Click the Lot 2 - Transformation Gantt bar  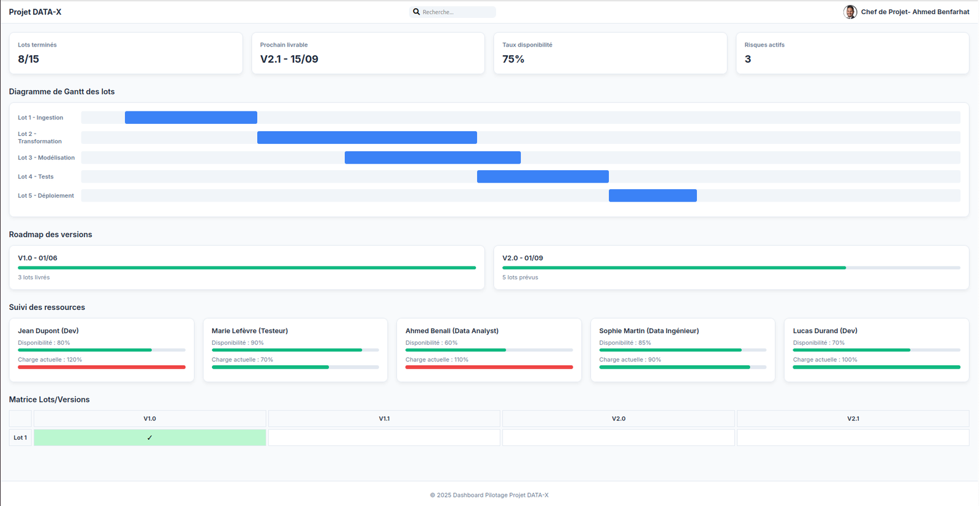[x=367, y=138]
